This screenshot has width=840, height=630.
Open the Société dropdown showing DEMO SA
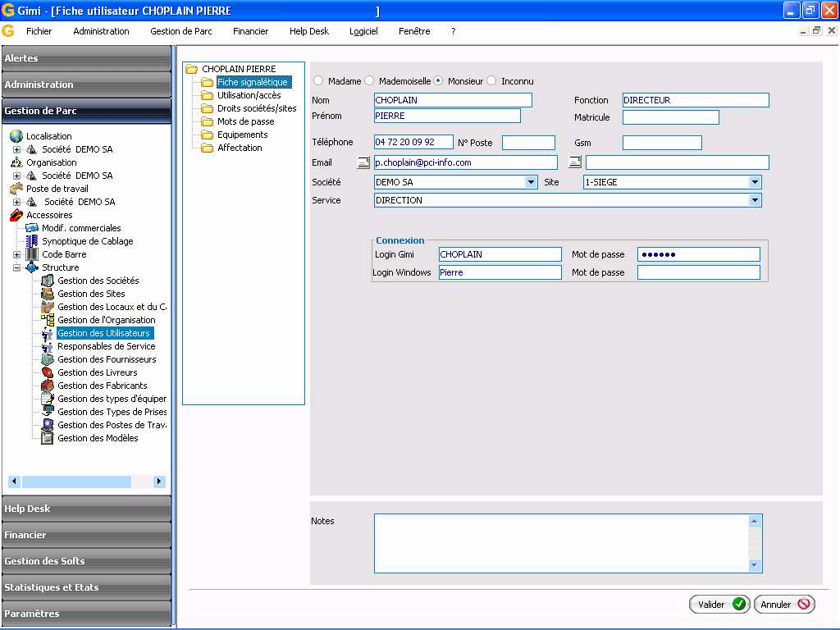click(531, 182)
